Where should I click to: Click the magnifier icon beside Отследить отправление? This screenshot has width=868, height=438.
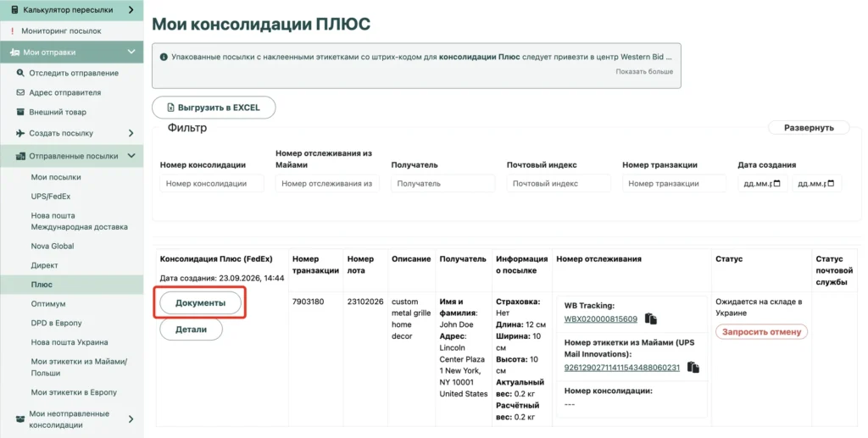(x=20, y=73)
